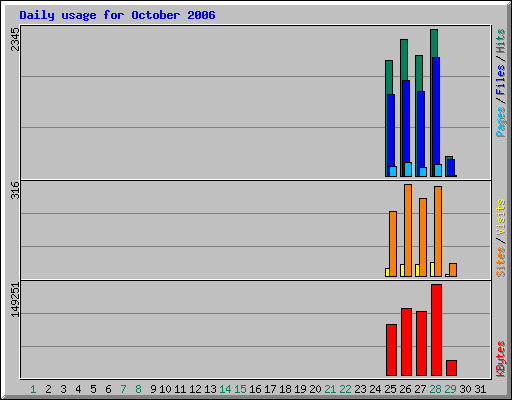Click the orange 'Sites' legend label
Screen dimensions: 512x400
click(x=501, y=262)
